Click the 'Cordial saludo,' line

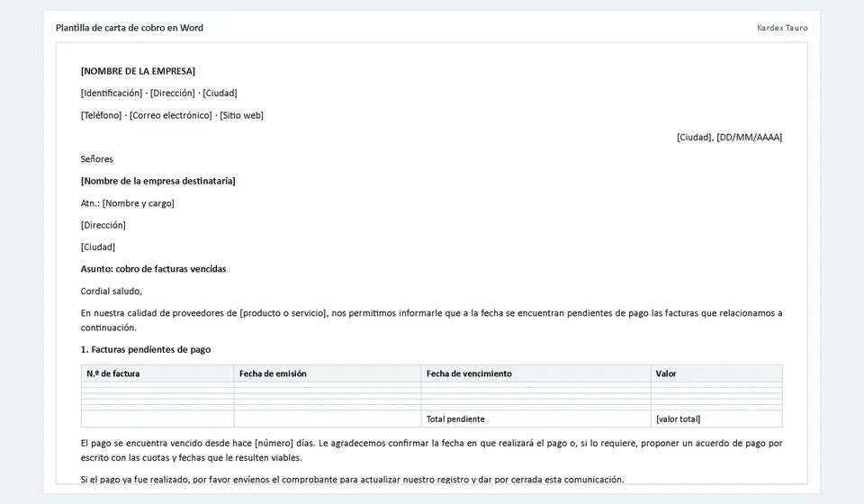[112, 292]
